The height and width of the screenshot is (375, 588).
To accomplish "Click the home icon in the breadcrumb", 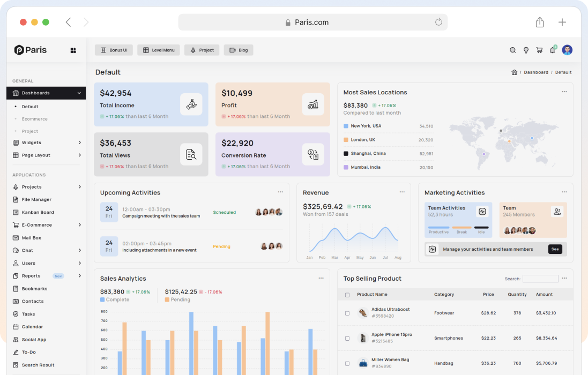I will point(514,72).
